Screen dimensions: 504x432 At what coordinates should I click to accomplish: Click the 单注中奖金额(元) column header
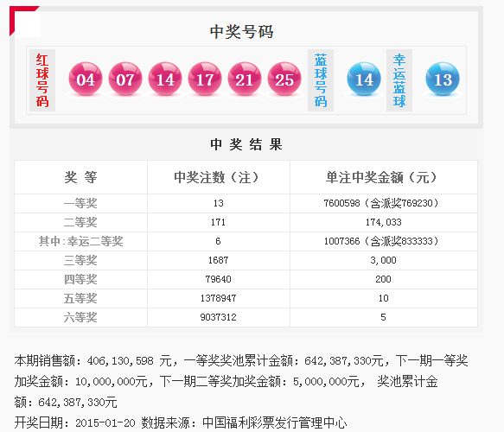pyautogui.click(x=381, y=177)
